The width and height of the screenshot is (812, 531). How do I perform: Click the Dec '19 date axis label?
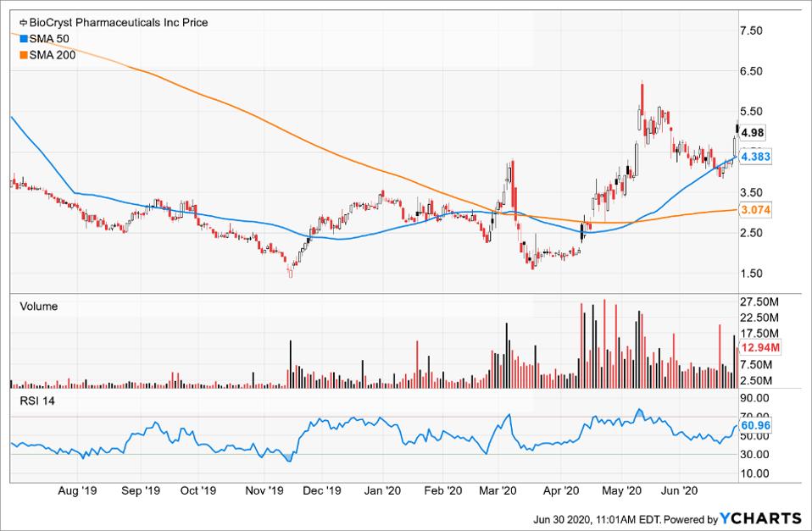click(321, 490)
